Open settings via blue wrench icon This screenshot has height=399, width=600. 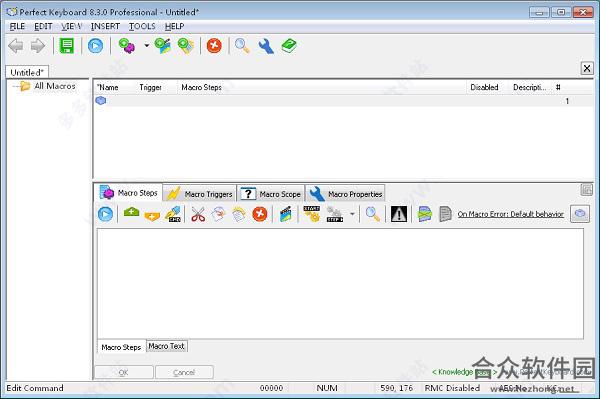point(266,46)
